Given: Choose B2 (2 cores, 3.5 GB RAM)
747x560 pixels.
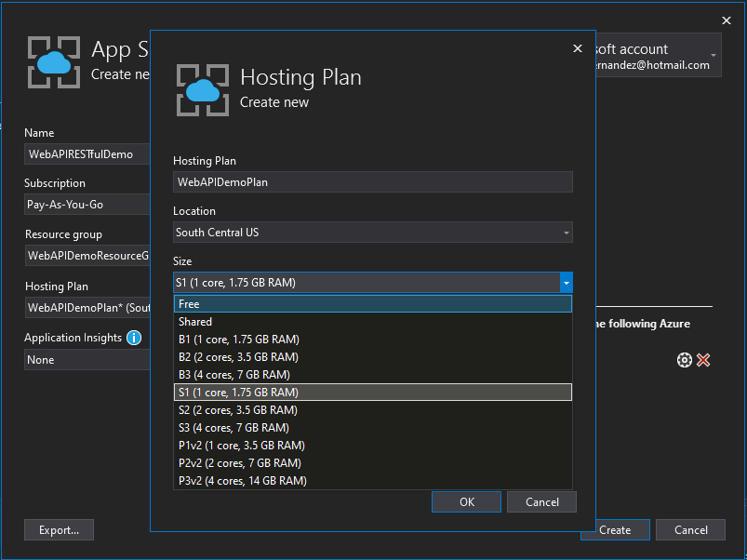Looking at the screenshot, I should [x=373, y=357].
